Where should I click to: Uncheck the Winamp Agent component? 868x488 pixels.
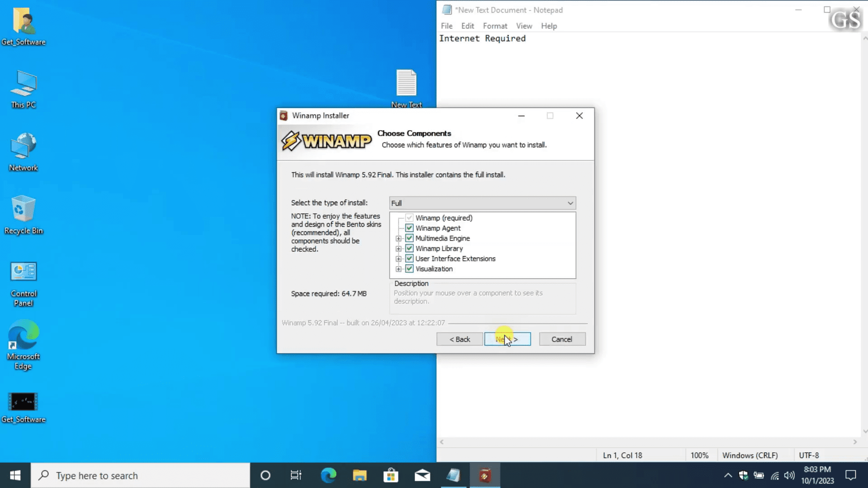point(409,228)
